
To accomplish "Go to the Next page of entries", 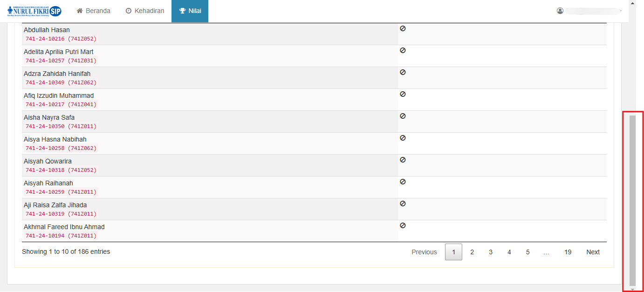I will pyautogui.click(x=593, y=252).
